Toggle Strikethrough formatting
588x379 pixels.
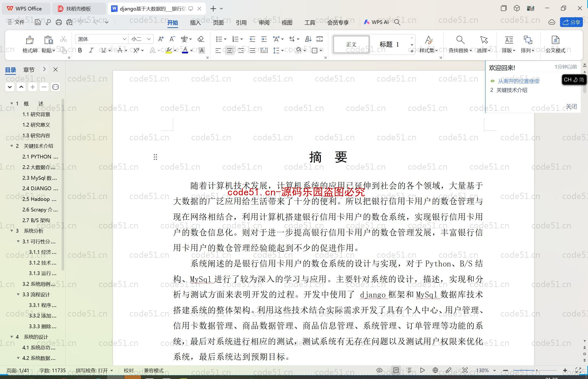[120, 50]
